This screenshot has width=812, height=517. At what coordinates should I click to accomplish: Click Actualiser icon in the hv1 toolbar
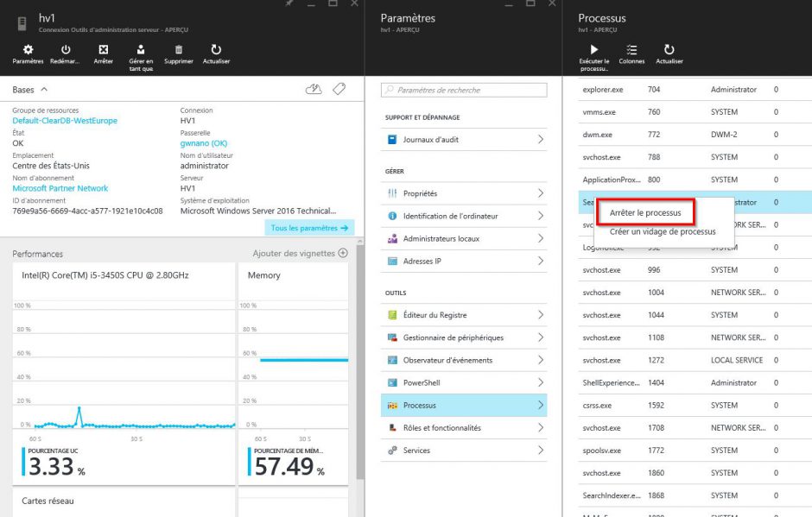[x=216, y=51]
